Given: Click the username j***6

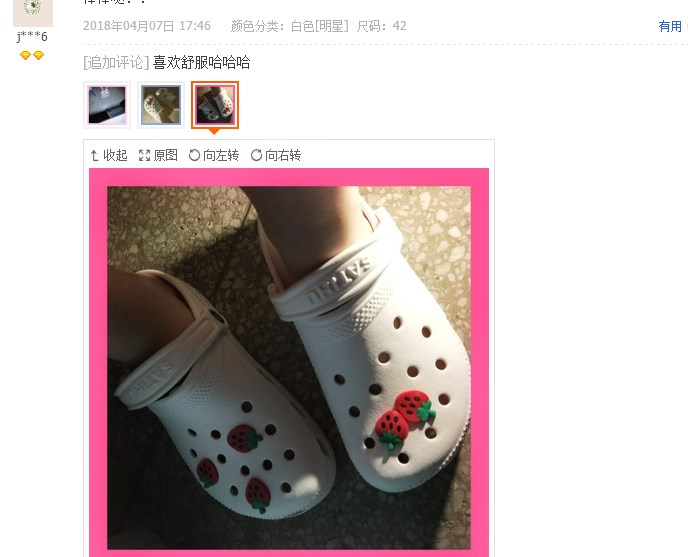Looking at the screenshot, I should [x=32, y=36].
